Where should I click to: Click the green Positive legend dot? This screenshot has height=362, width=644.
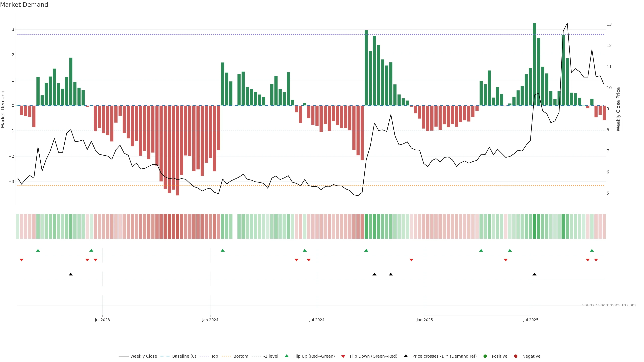(485, 356)
